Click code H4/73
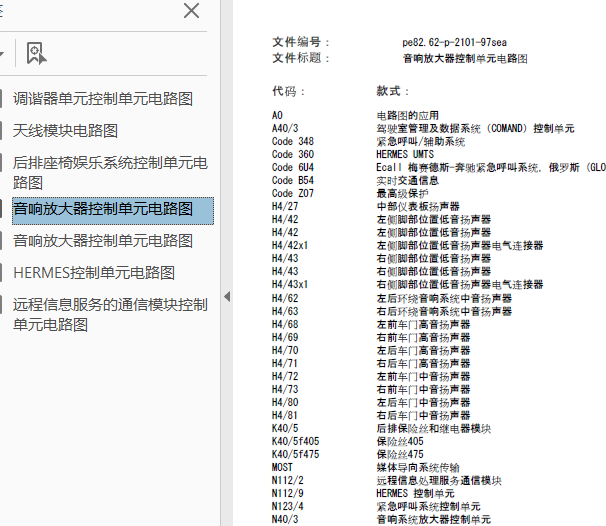The height and width of the screenshot is (526, 606). [285, 389]
